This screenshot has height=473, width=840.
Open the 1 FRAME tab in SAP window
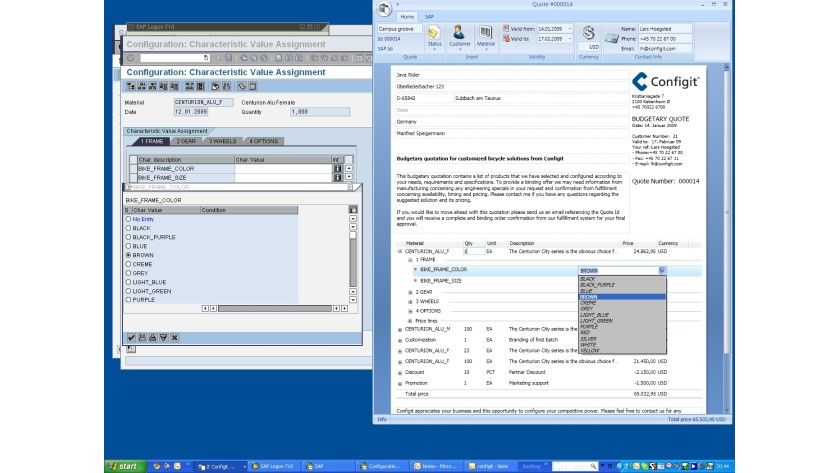[x=152, y=141]
